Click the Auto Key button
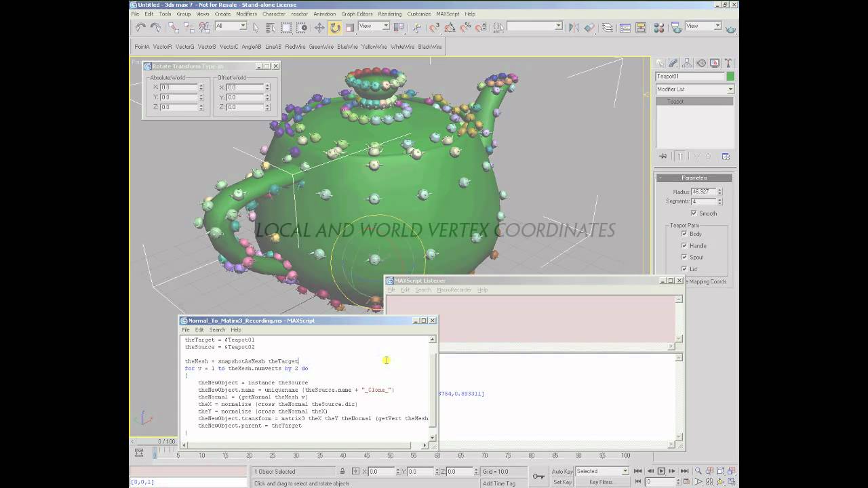Viewport: 868px width, 488px height. [x=562, y=471]
